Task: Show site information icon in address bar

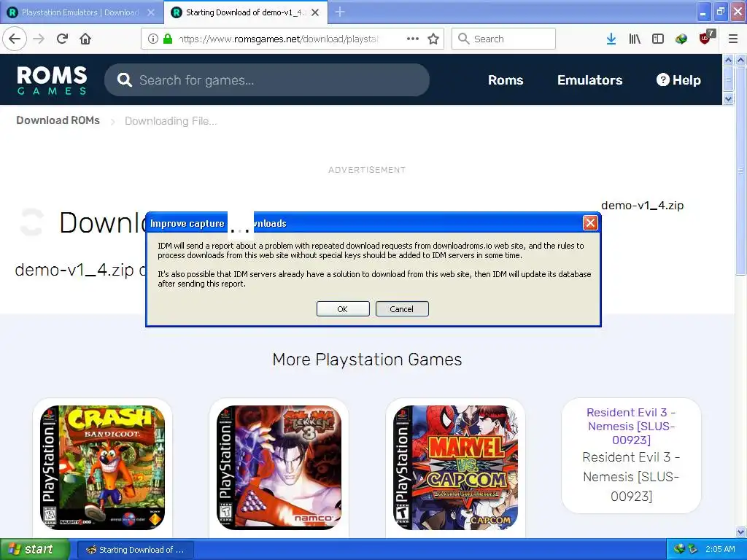Action: [152, 39]
